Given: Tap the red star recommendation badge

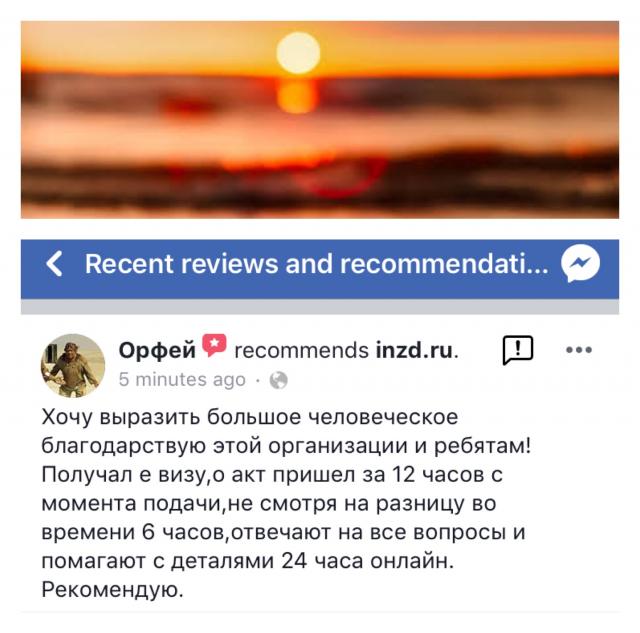Looking at the screenshot, I should (x=215, y=345).
